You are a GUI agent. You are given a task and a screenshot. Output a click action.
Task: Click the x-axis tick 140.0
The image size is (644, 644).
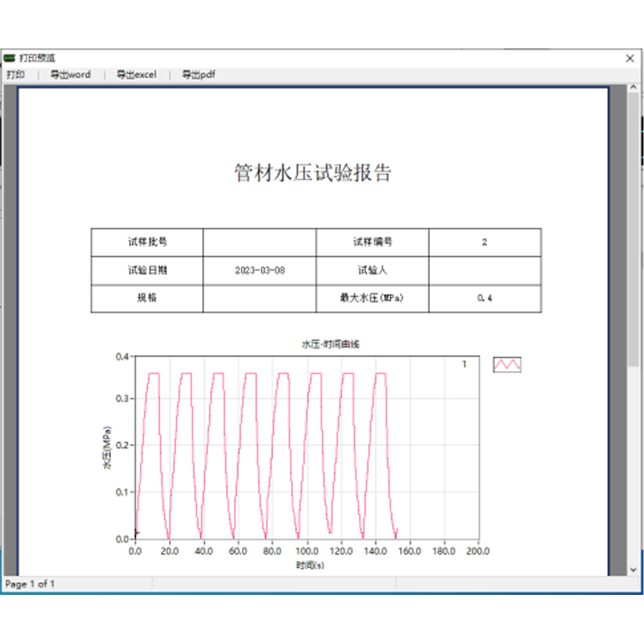pyautogui.click(x=375, y=551)
